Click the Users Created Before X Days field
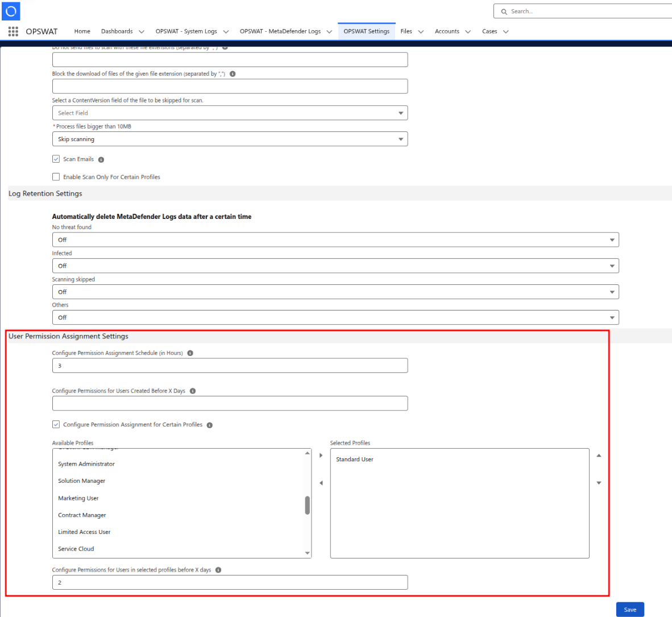The image size is (672, 617). [x=230, y=404]
